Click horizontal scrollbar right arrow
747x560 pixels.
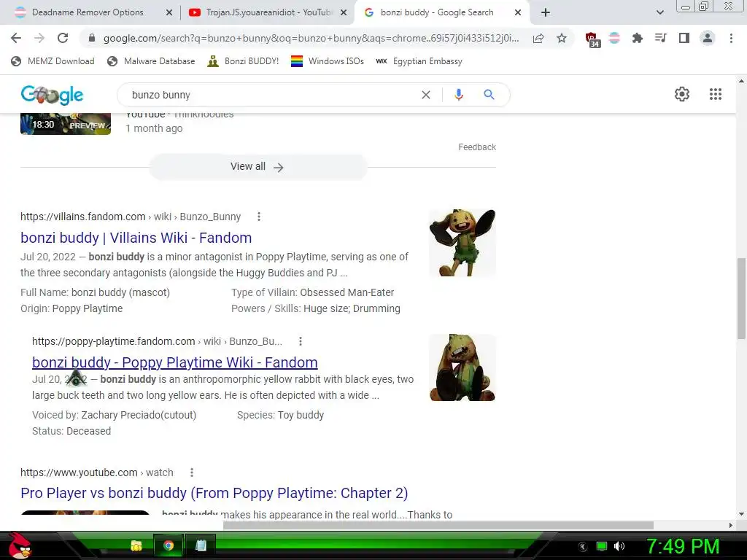click(x=731, y=525)
